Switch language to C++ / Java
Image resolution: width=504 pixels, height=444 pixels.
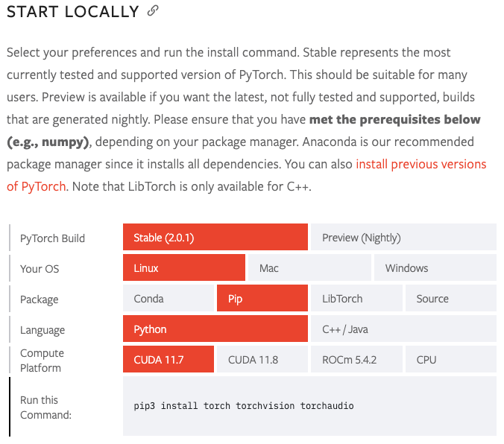tap(403, 329)
